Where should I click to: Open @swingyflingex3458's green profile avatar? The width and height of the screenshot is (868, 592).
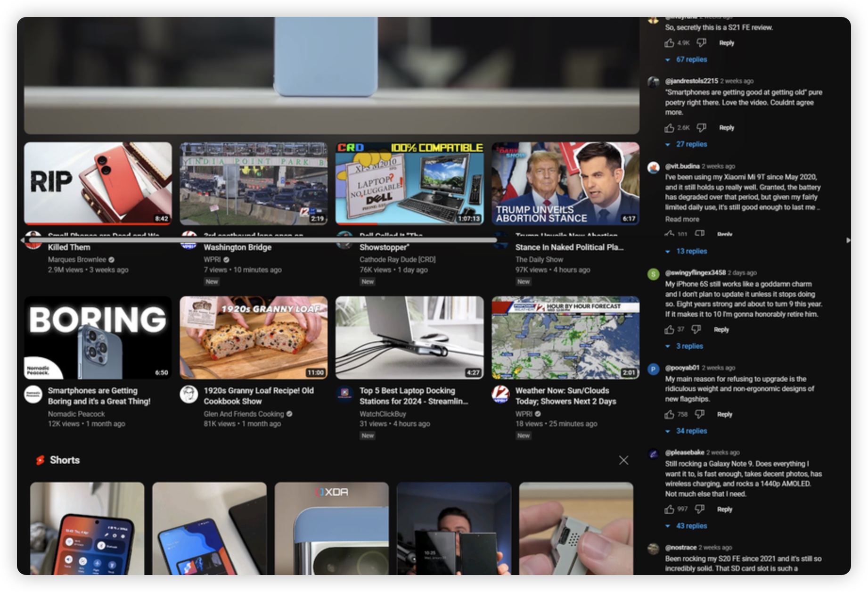(654, 274)
